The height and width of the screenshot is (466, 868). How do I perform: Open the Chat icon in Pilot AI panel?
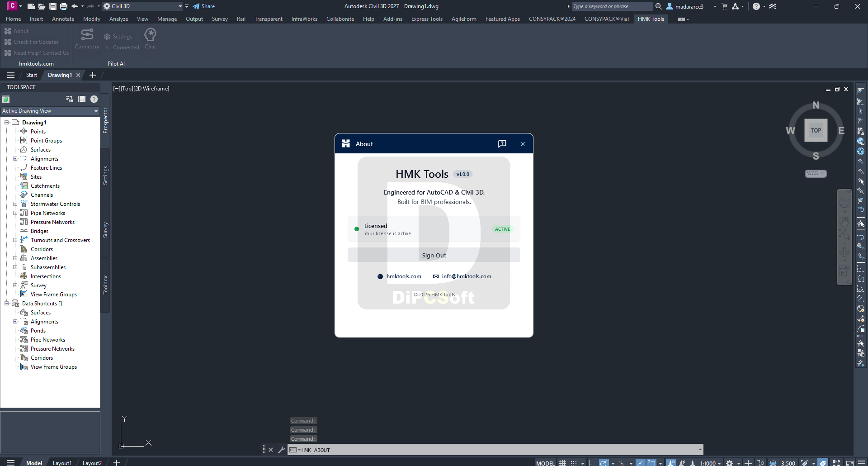pyautogui.click(x=150, y=34)
